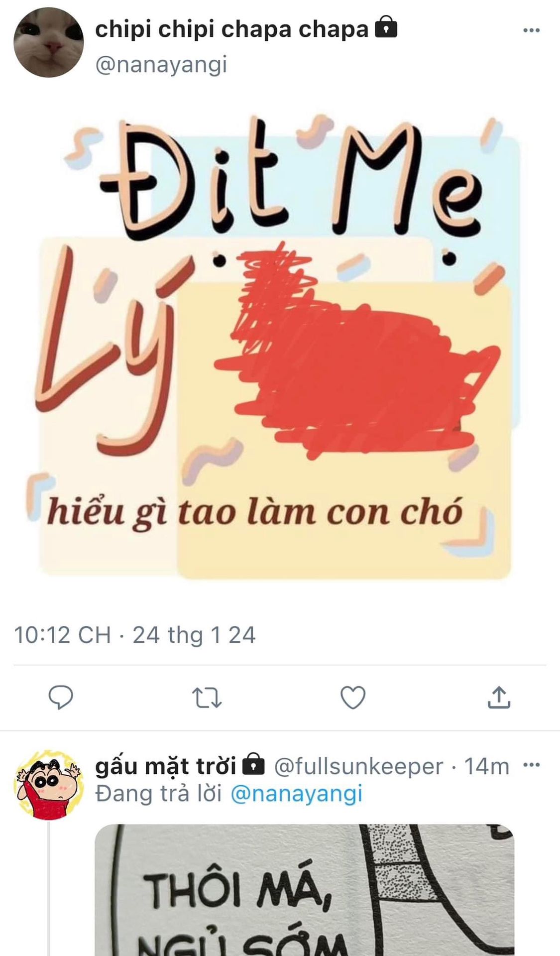Open the @nanayangi handle under the author name
The image size is (560, 956).
tap(161, 65)
